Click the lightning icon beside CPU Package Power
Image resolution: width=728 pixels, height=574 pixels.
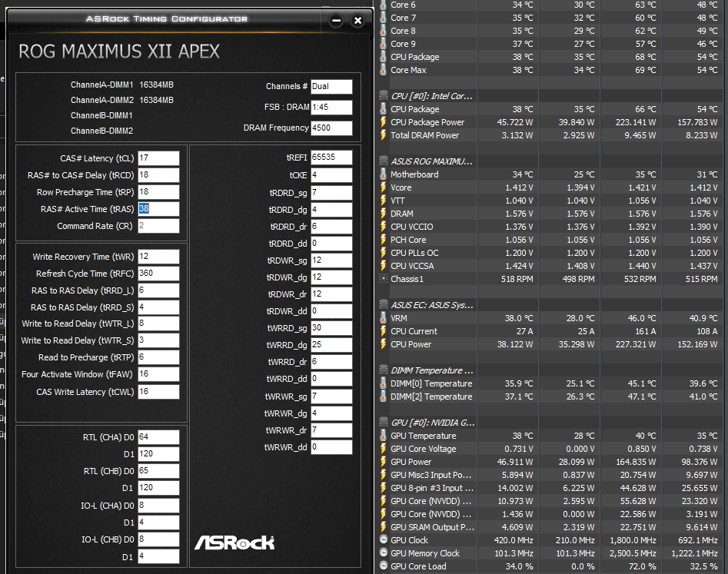(383, 122)
